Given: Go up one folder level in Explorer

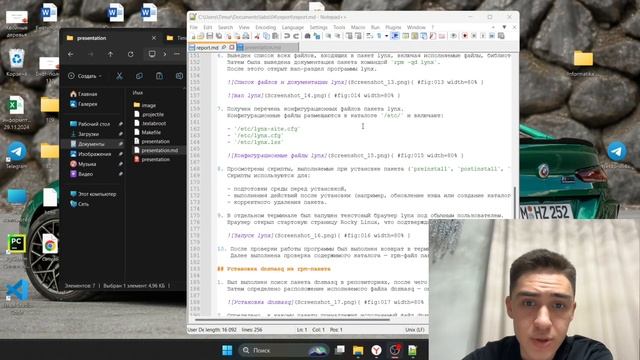Looking at the screenshot, I should pyautogui.click(x=110, y=54).
